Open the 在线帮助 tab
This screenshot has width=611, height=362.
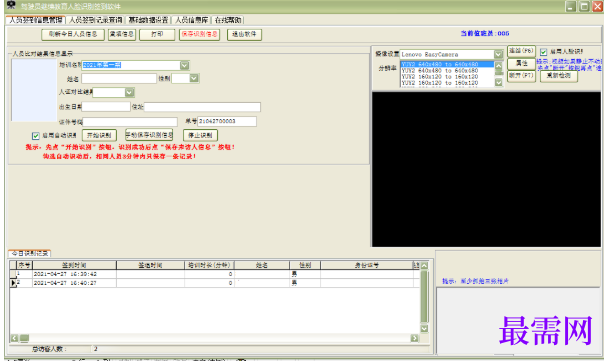coord(228,20)
